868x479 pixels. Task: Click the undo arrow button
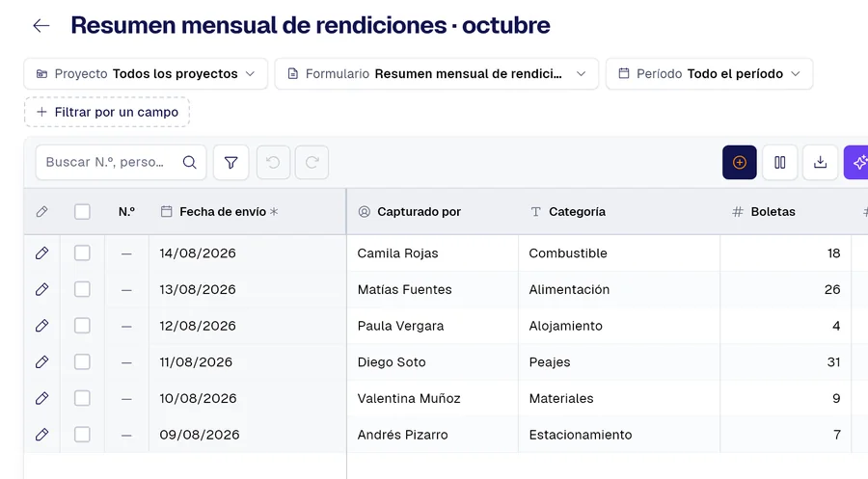coord(273,162)
